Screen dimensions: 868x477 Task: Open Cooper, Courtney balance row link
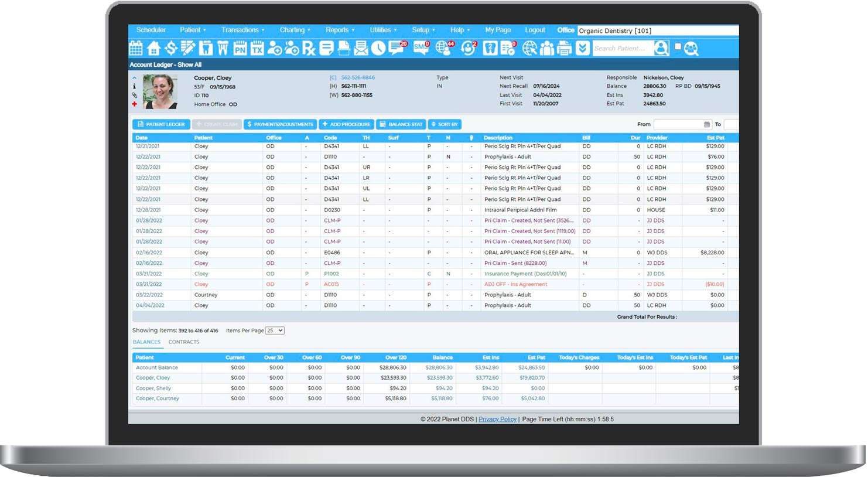point(158,398)
